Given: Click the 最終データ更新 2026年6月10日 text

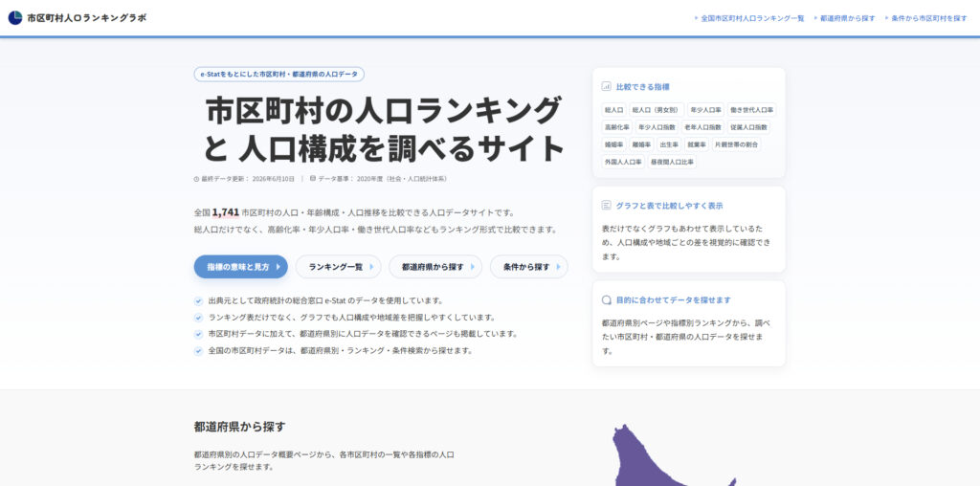Looking at the screenshot, I should click(x=248, y=179).
